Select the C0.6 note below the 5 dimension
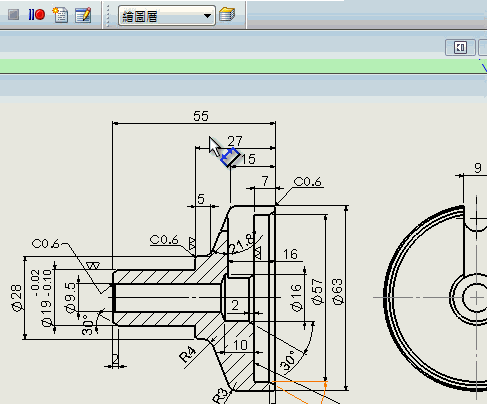The width and height of the screenshot is (487, 404). (x=164, y=240)
